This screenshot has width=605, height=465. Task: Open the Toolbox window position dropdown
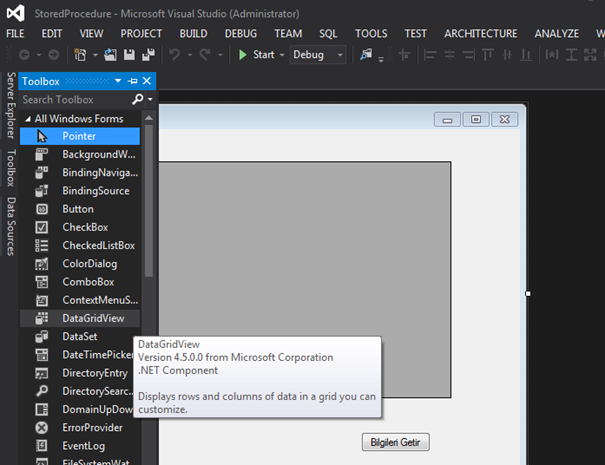(118, 81)
